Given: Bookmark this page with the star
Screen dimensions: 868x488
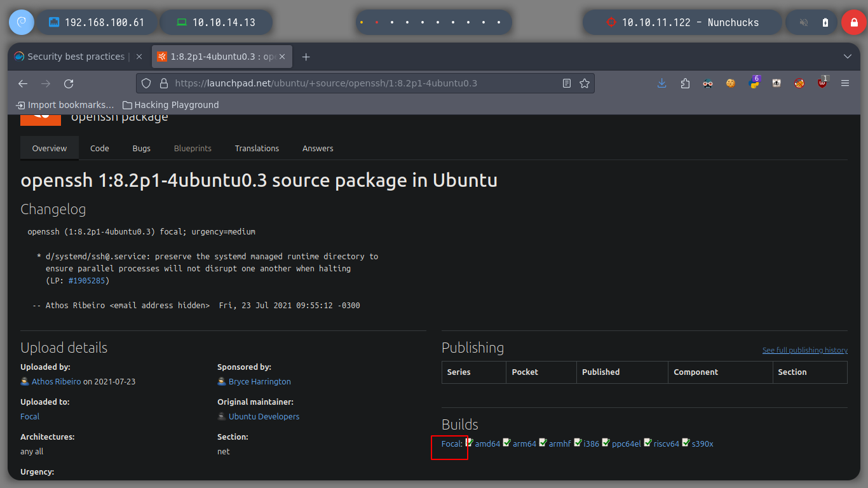Looking at the screenshot, I should tap(585, 83).
